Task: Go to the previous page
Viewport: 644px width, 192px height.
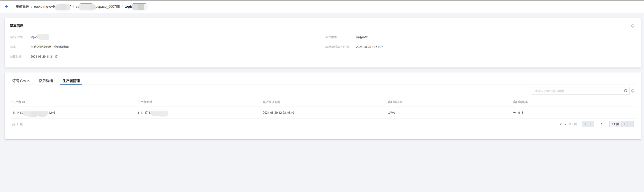Action: (x=590, y=124)
